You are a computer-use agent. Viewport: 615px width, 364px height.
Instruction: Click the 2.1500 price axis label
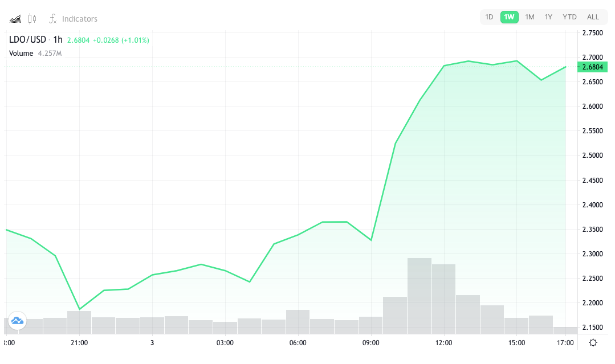pyautogui.click(x=593, y=327)
